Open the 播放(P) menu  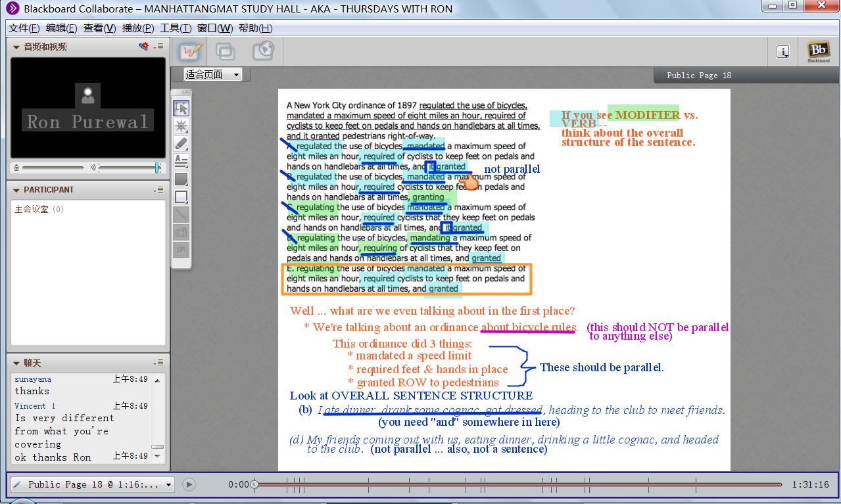138,28
